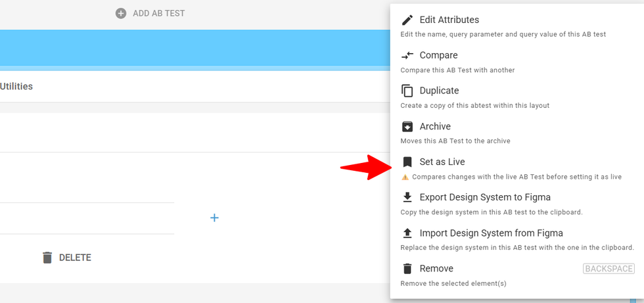Select Import Design System from Figma
This screenshot has width=644, height=303.
491,233
